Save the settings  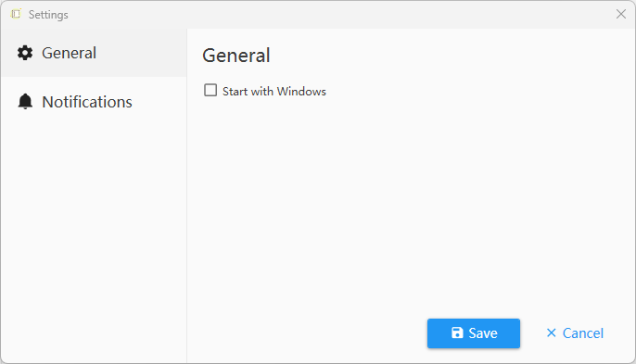coord(474,333)
